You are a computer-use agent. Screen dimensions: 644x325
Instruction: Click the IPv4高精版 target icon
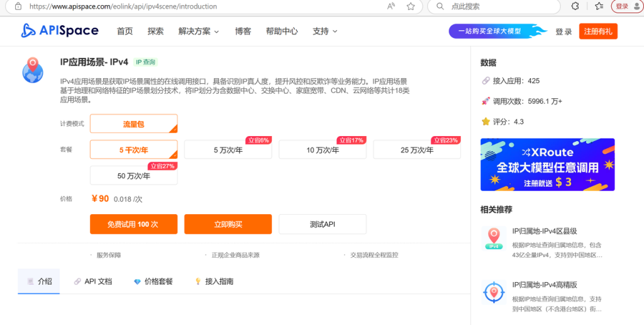494,292
